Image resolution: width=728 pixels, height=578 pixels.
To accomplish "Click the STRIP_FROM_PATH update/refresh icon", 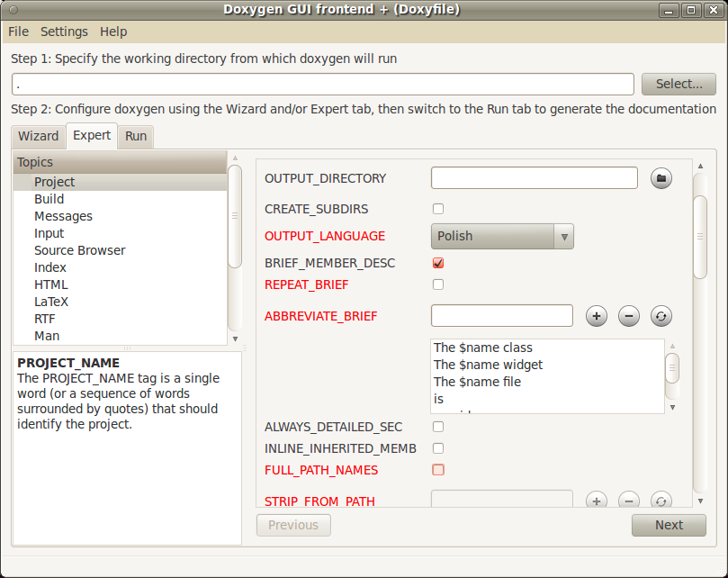I will coord(661,501).
